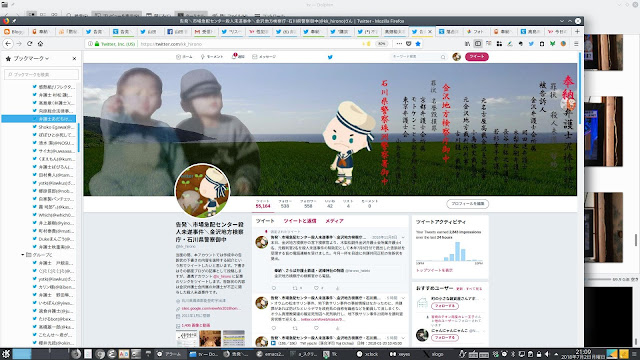
Task: Open the Duke bookmark entry
Action: 54,239
